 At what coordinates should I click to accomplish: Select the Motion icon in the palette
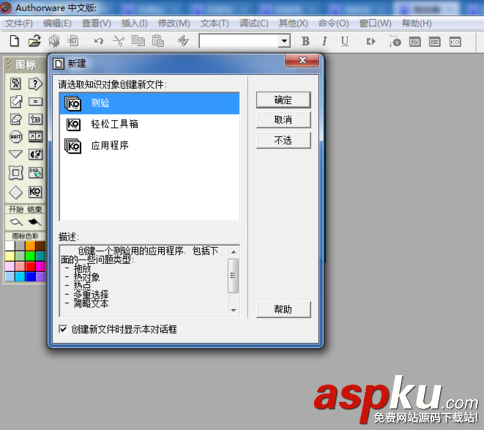coord(16,101)
